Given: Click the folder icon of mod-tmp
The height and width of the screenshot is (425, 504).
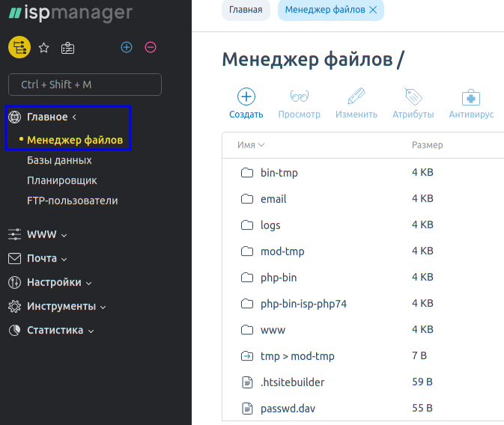Looking at the screenshot, I should pyautogui.click(x=247, y=251).
